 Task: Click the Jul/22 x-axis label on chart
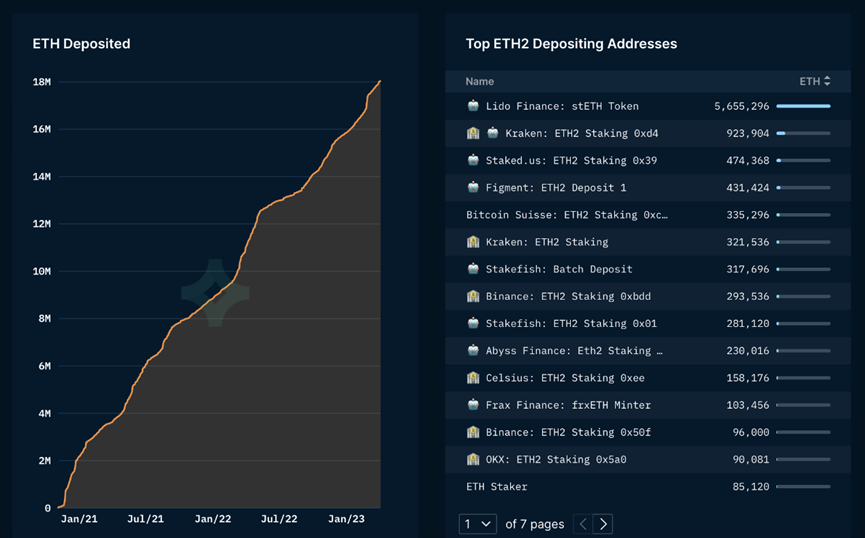tap(279, 519)
